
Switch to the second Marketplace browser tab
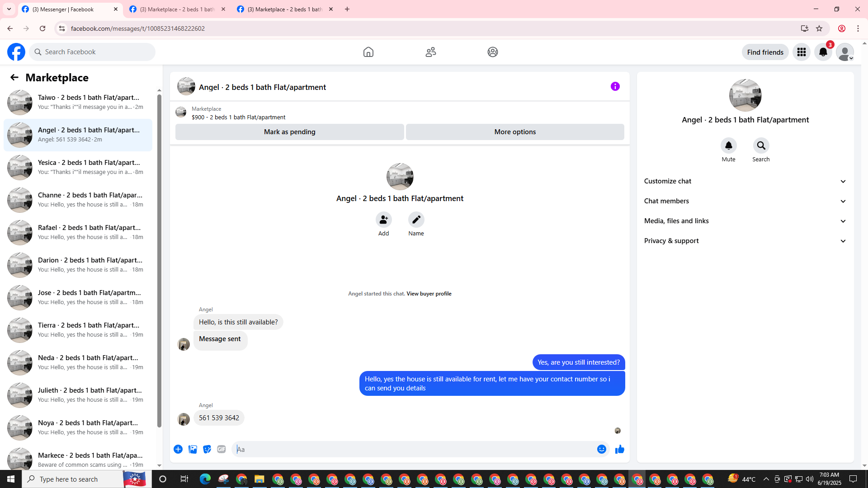pos(177,9)
